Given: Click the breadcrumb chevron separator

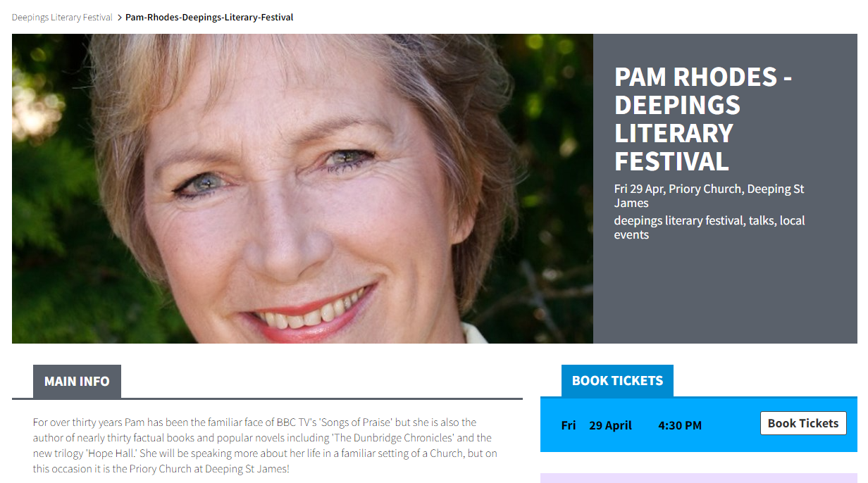Looking at the screenshot, I should click(119, 17).
